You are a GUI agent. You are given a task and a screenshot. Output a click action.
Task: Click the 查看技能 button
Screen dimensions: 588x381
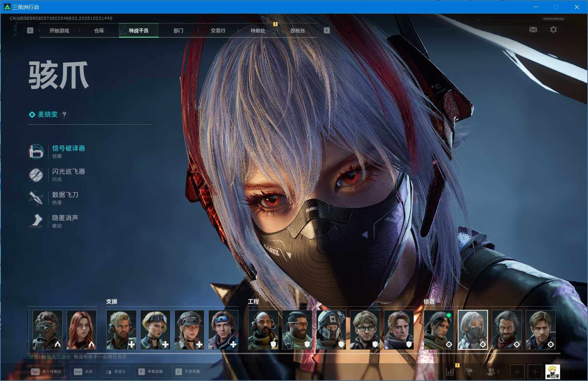coord(150,372)
